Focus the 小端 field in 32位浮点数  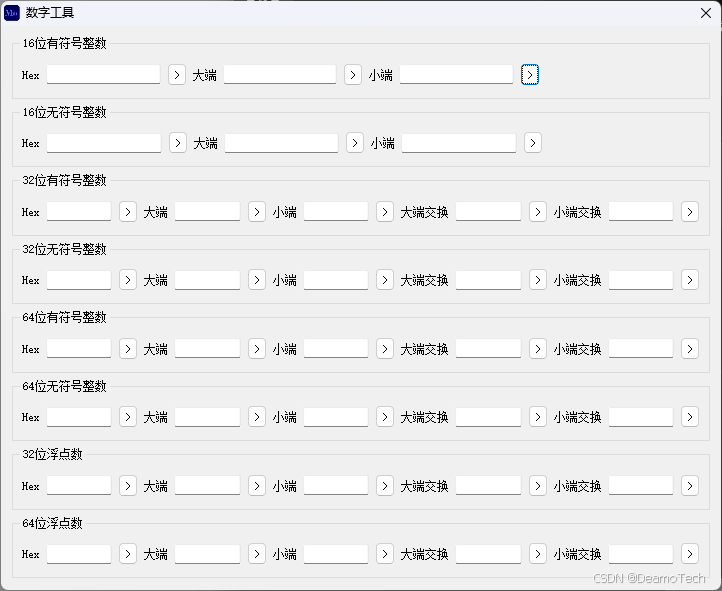(336, 486)
